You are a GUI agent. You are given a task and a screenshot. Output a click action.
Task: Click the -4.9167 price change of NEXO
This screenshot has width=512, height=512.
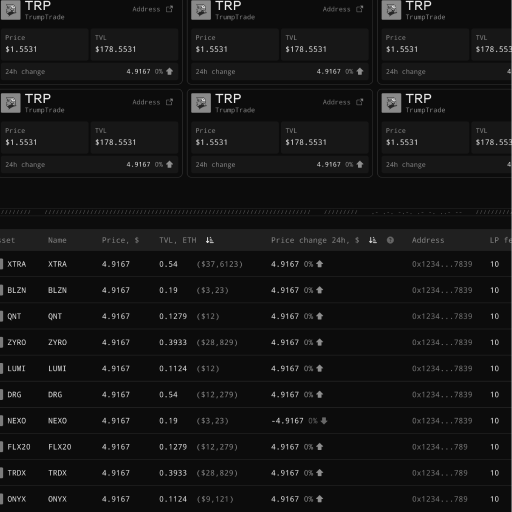tap(287, 421)
